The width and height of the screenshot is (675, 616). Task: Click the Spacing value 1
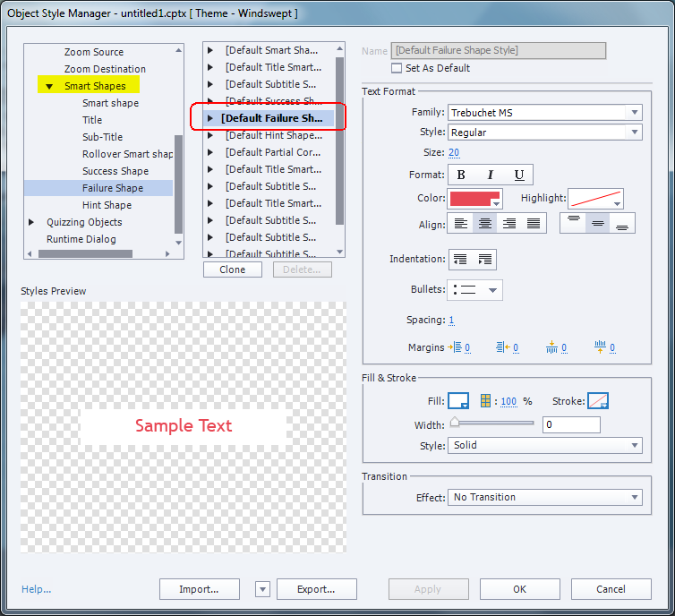[x=451, y=321]
